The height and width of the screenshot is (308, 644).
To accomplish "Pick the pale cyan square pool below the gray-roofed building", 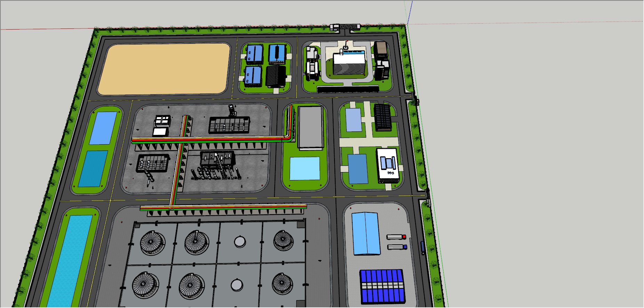I will click(305, 168).
